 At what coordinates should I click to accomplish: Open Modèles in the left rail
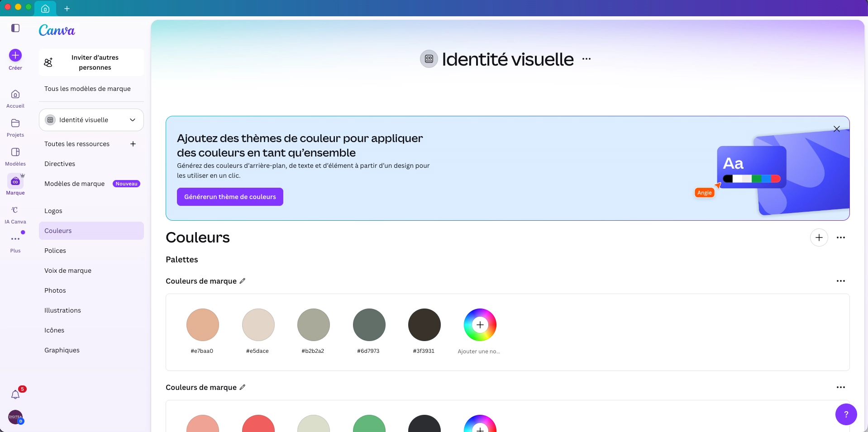coord(15,157)
